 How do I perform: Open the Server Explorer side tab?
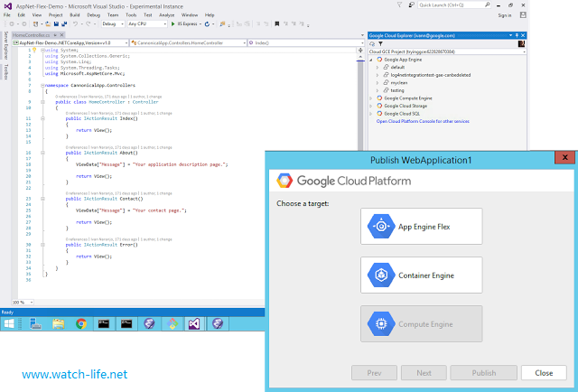6,45
